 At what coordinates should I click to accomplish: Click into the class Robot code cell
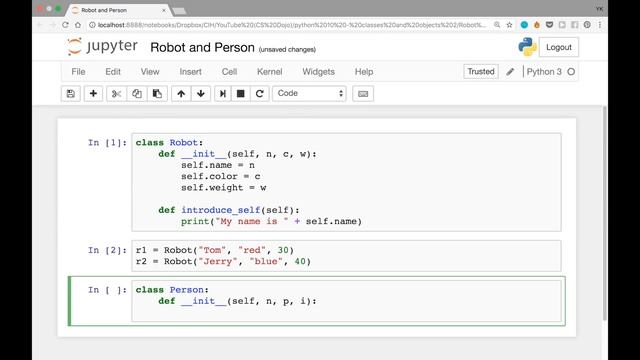(347, 182)
